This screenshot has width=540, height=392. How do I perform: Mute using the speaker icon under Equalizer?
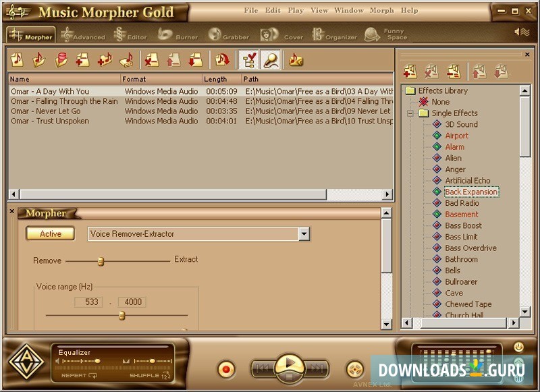[57, 361]
